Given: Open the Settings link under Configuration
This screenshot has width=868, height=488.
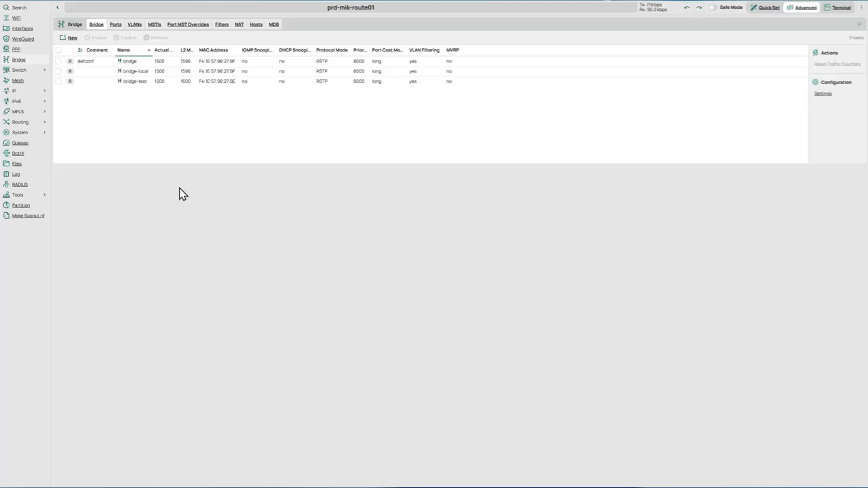Looking at the screenshot, I should click(x=823, y=94).
